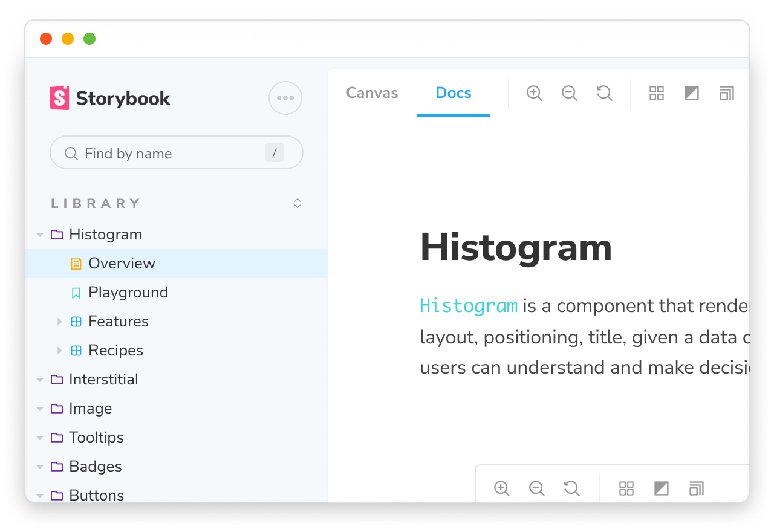The height and width of the screenshot is (532, 774).
Task: Click the green macOS zoom window button
Action: click(89, 39)
